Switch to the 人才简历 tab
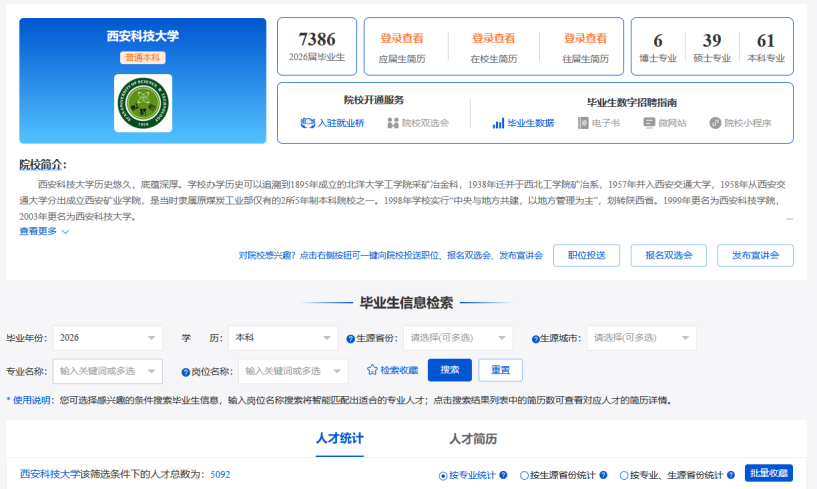The height and width of the screenshot is (489, 817). [473, 438]
